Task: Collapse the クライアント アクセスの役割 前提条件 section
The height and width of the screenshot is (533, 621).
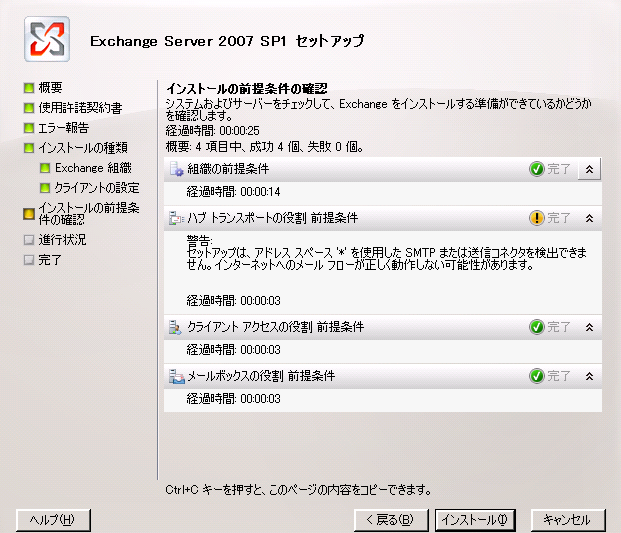Action: click(589, 327)
